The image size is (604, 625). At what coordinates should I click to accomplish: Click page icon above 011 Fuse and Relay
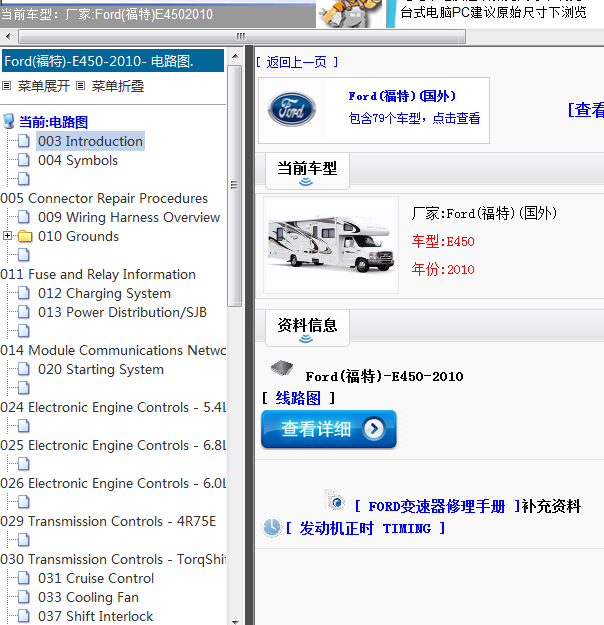(x=24, y=255)
